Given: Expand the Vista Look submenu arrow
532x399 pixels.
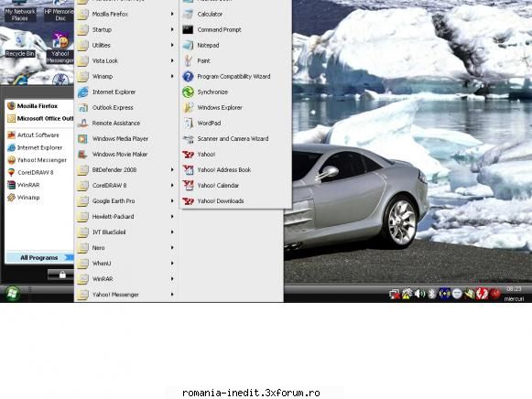Looking at the screenshot, I should tap(172, 61).
